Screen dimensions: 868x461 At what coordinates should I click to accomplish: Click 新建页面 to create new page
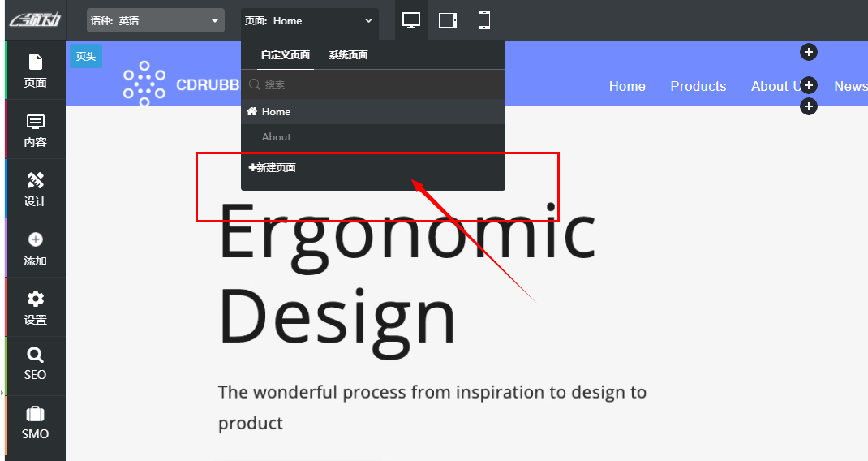[273, 168]
